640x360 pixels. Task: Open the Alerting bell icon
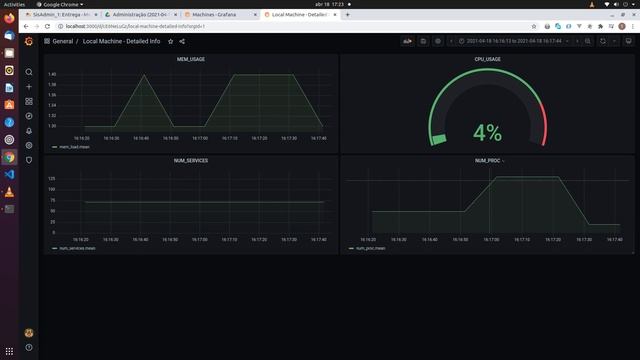(29, 131)
